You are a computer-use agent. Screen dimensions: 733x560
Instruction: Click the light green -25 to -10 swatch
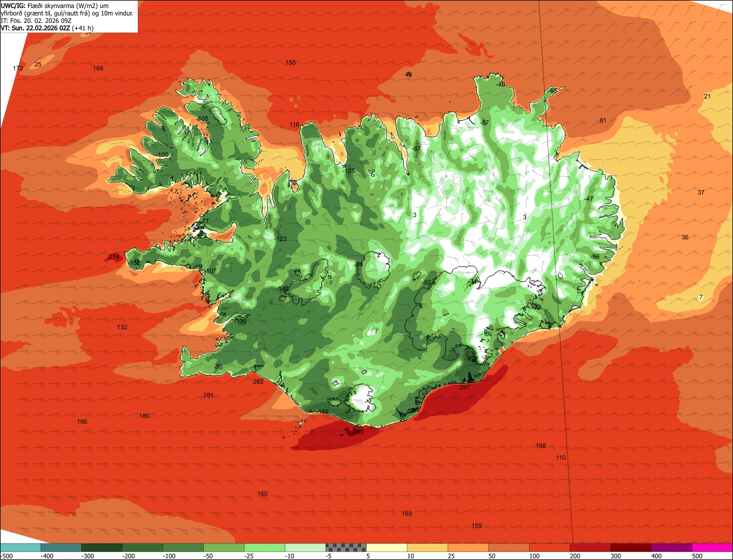click(x=265, y=547)
